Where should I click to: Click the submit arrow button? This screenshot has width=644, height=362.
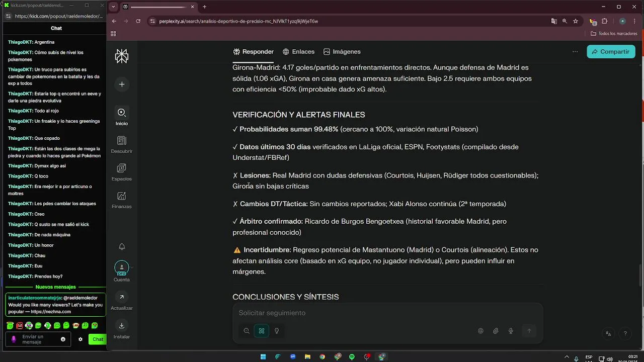(x=529, y=331)
